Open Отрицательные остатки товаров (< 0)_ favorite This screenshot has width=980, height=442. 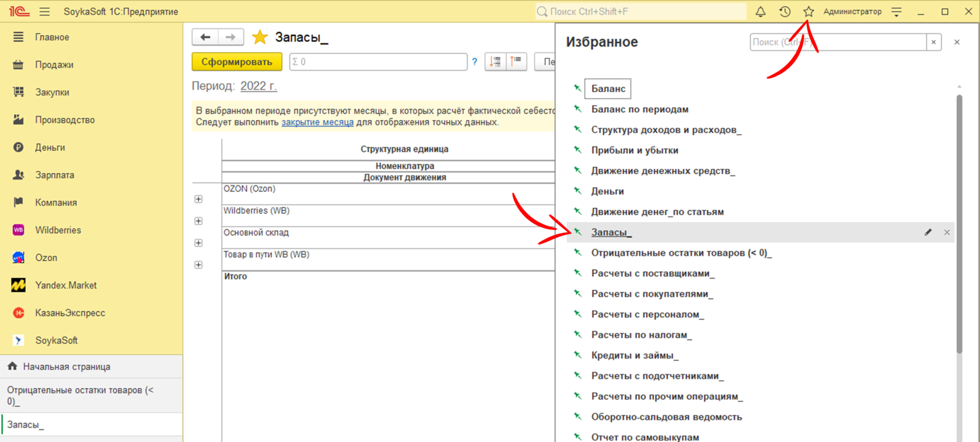coord(681,253)
